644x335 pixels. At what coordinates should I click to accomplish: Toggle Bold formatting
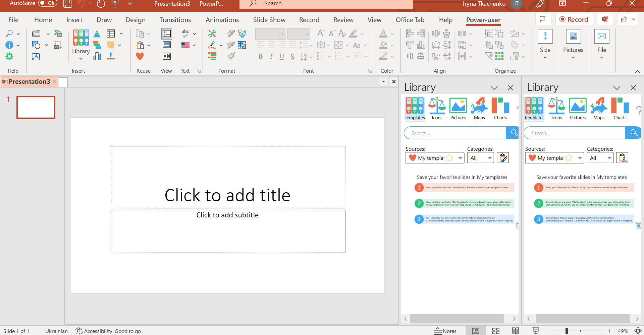(261, 56)
